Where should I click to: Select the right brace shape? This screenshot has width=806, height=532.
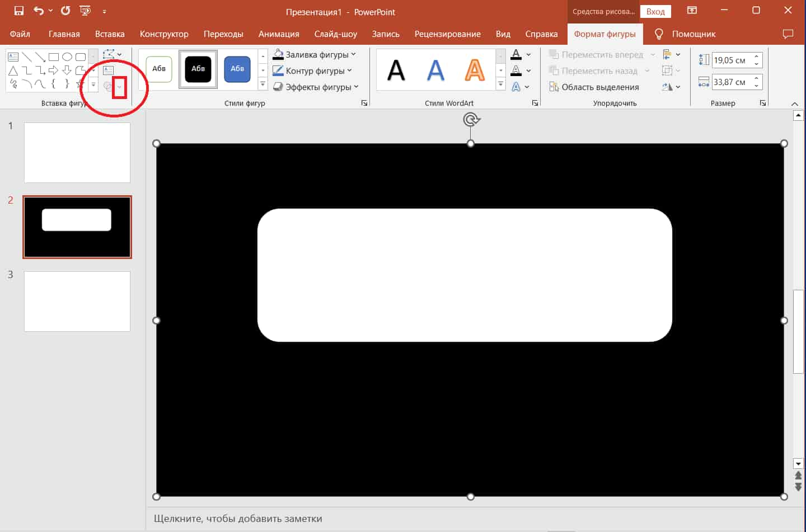click(67, 84)
